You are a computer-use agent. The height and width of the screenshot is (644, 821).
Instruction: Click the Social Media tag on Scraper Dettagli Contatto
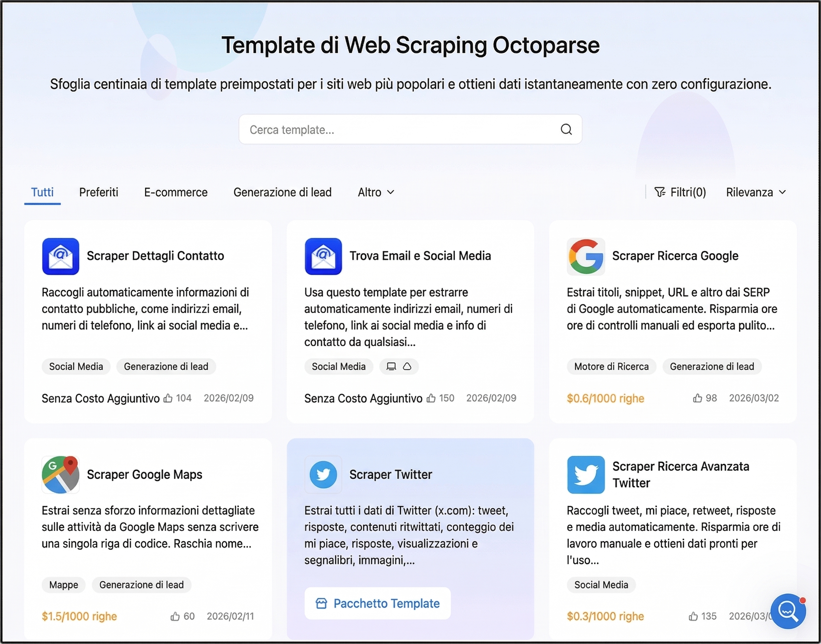click(76, 366)
